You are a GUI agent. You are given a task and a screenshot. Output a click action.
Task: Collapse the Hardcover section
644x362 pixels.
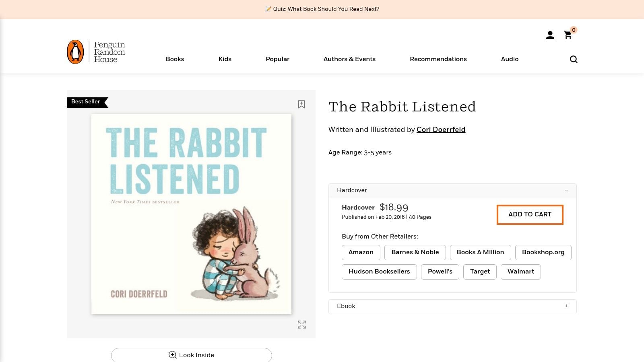[452, 190]
